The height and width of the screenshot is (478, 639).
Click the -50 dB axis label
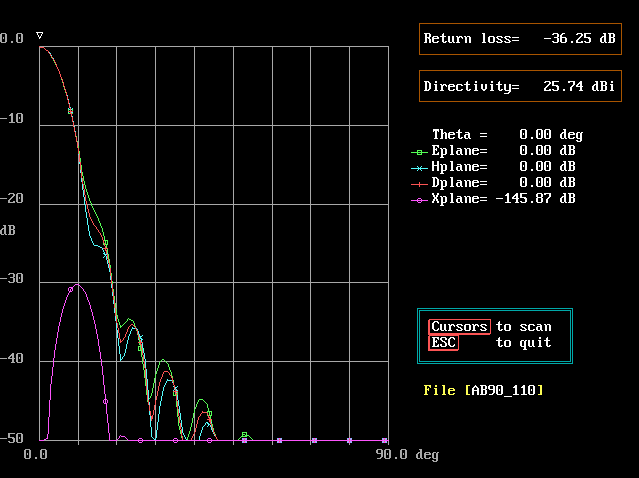(x=12, y=438)
